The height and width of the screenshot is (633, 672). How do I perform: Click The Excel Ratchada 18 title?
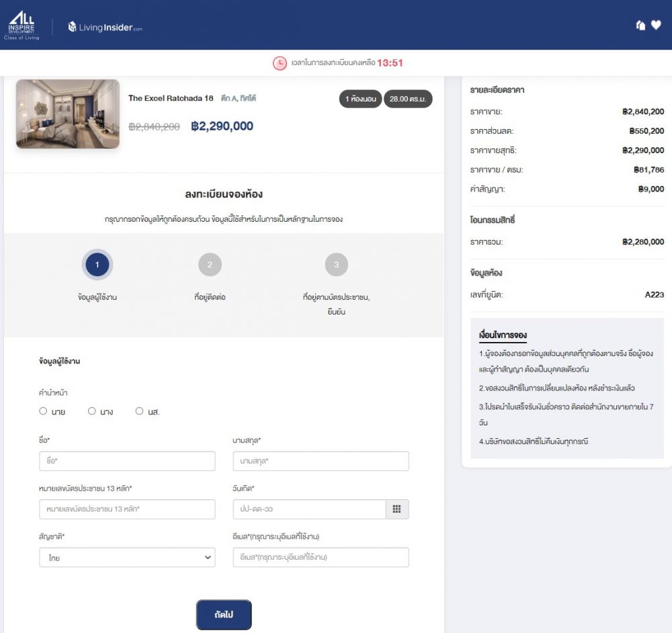tap(171, 98)
